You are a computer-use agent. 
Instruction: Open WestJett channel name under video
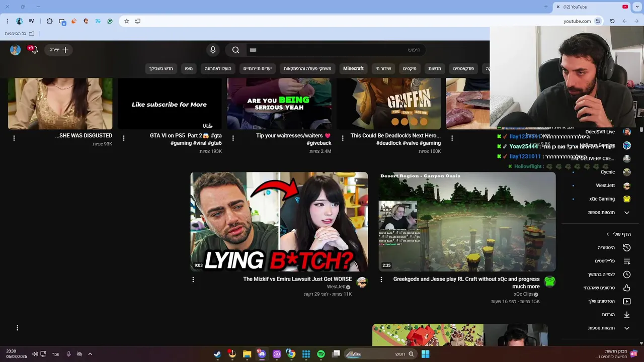click(x=337, y=287)
